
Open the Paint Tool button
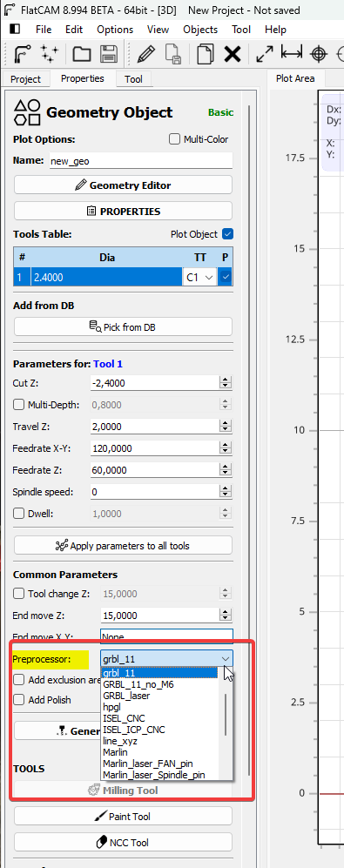click(123, 816)
